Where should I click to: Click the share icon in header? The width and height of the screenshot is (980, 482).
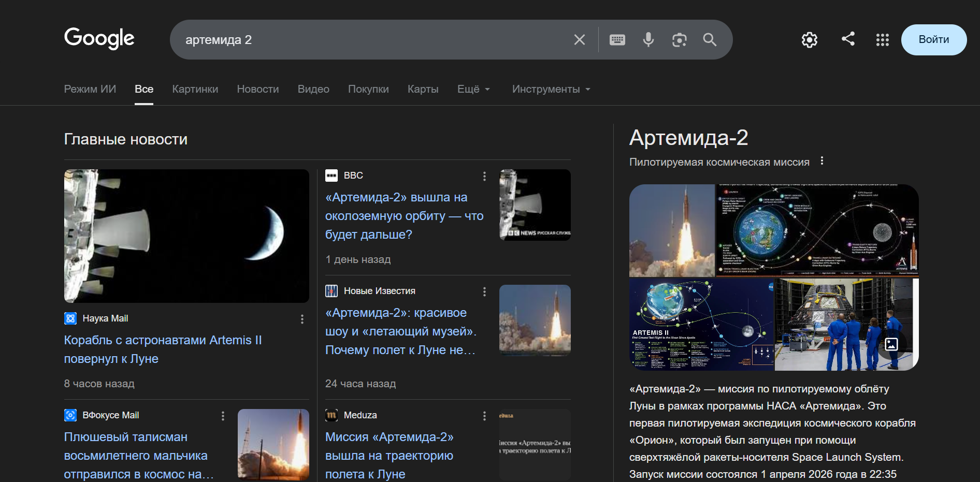click(848, 39)
